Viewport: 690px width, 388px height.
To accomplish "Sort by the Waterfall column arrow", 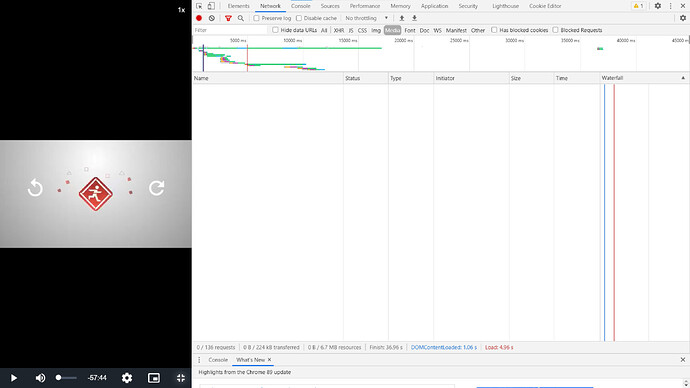I will (683, 78).
